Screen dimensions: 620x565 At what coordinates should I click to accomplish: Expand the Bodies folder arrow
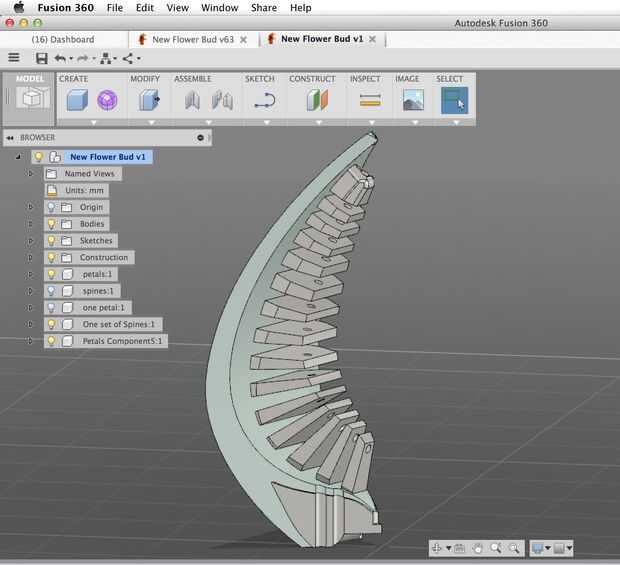click(30, 224)
